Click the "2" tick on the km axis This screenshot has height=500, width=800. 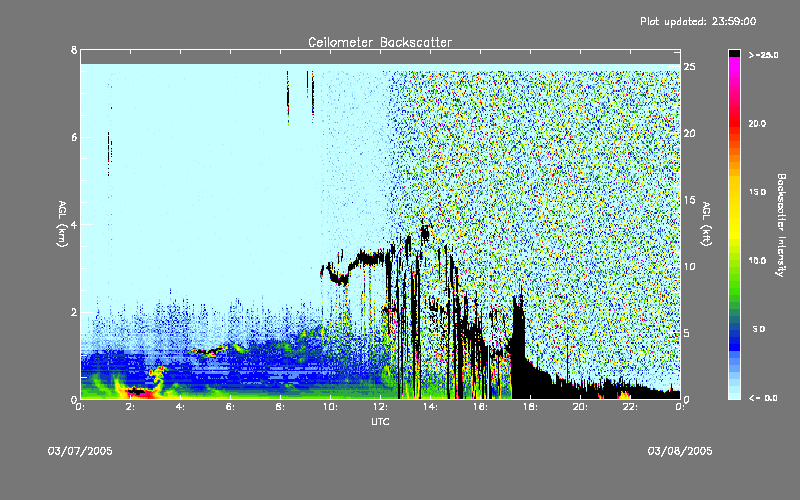point(74,312)
